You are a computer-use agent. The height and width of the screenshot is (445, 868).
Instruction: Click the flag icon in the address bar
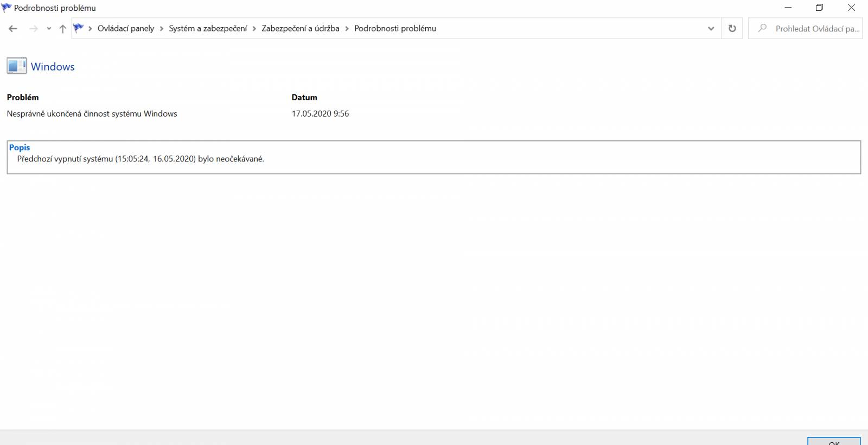[x=79, y=28]
